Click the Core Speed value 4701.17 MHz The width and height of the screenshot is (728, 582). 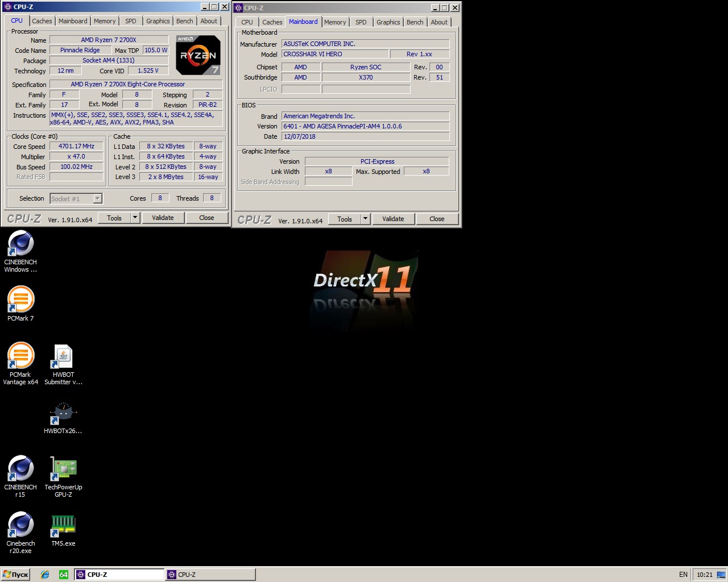tap(76, 146)
